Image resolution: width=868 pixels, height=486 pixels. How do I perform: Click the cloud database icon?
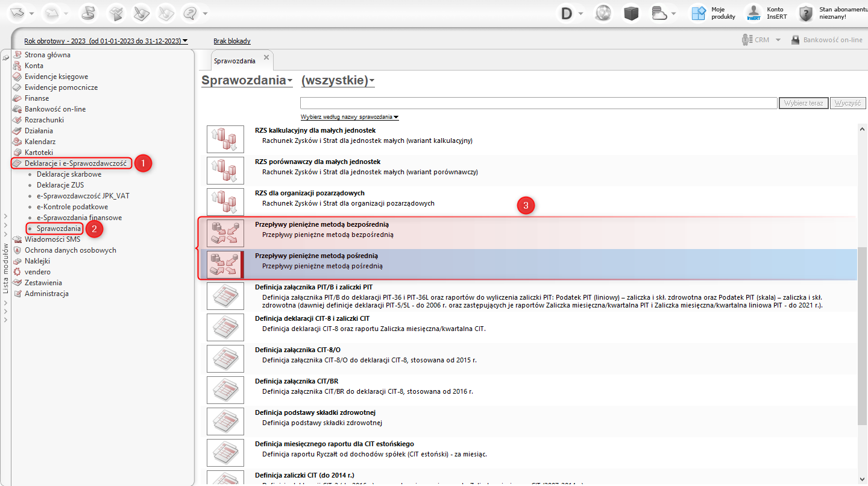[x=660, y=13]
